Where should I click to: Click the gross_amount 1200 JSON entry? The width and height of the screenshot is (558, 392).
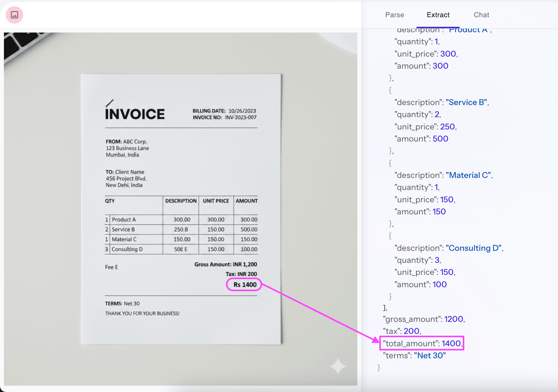(424, 319)
